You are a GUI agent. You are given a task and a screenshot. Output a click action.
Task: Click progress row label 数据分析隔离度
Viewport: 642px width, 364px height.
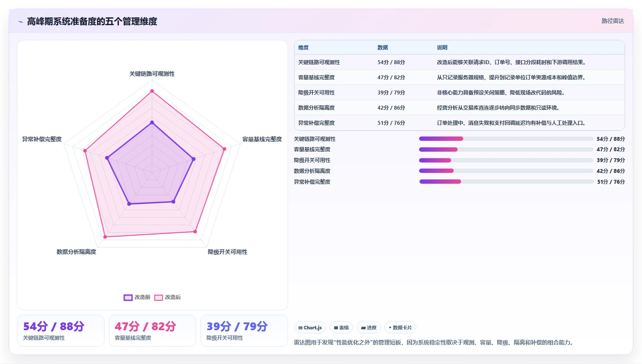click(x=312, y=171)
